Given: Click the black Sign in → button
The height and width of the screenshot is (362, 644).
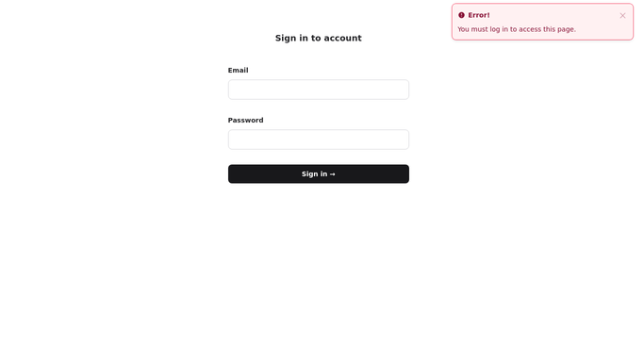Looking at the screenshot, I should click(x=319, y=174).
